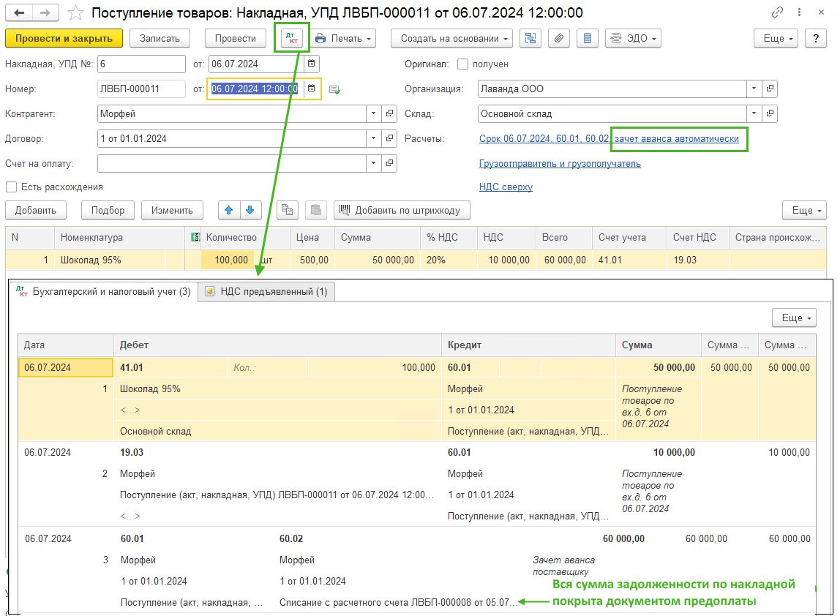The height and width of the screenshot is (616, 840).
Task: Open more options three-dot menu in title bar
Action: [799, 12]
